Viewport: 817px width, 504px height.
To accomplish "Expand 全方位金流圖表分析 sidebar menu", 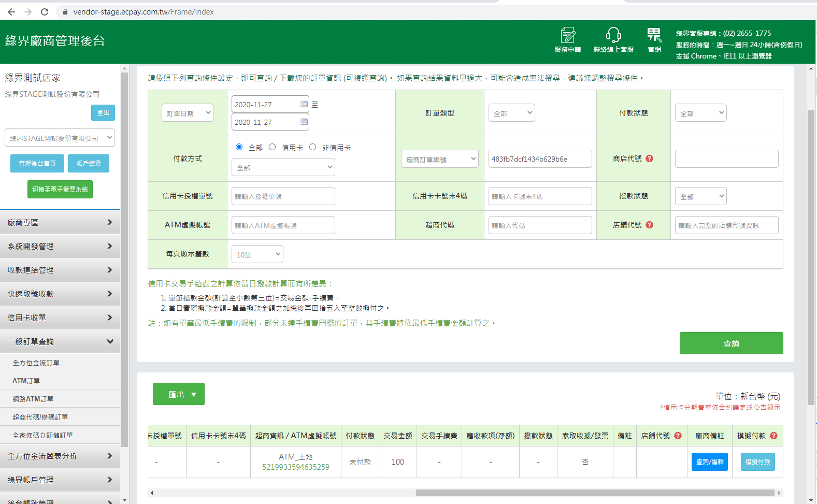I will coord(60,456).
